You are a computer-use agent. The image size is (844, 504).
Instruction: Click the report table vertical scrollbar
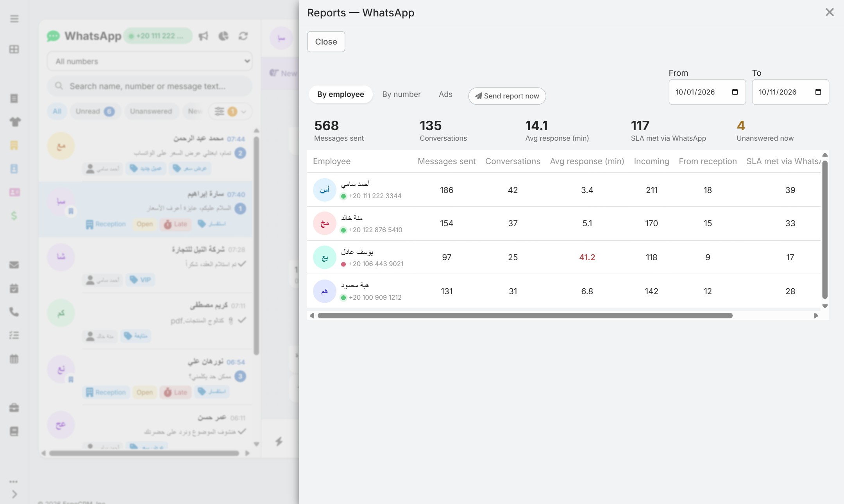825,230
